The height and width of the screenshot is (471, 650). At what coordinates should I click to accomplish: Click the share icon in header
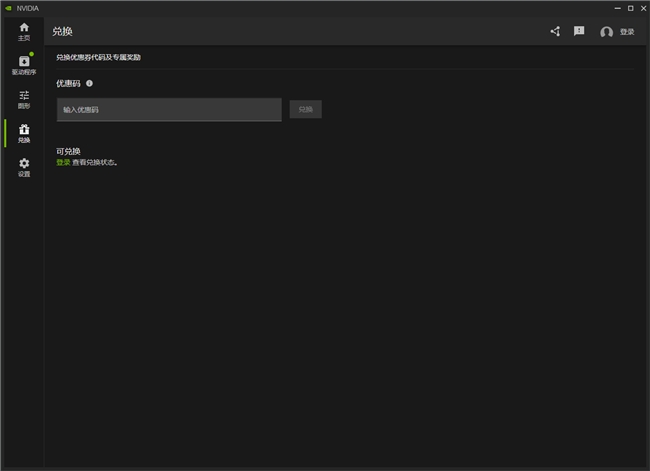coord(555,31)
